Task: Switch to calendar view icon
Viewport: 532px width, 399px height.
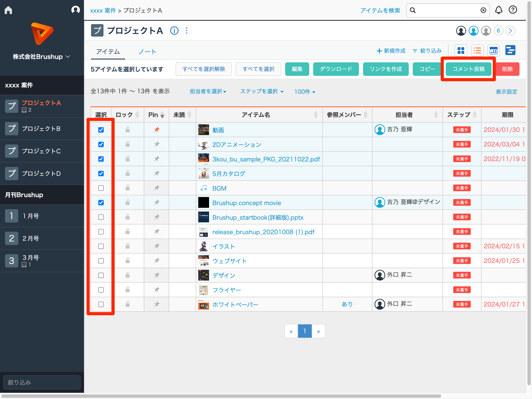Action: (x=494, y=50)
